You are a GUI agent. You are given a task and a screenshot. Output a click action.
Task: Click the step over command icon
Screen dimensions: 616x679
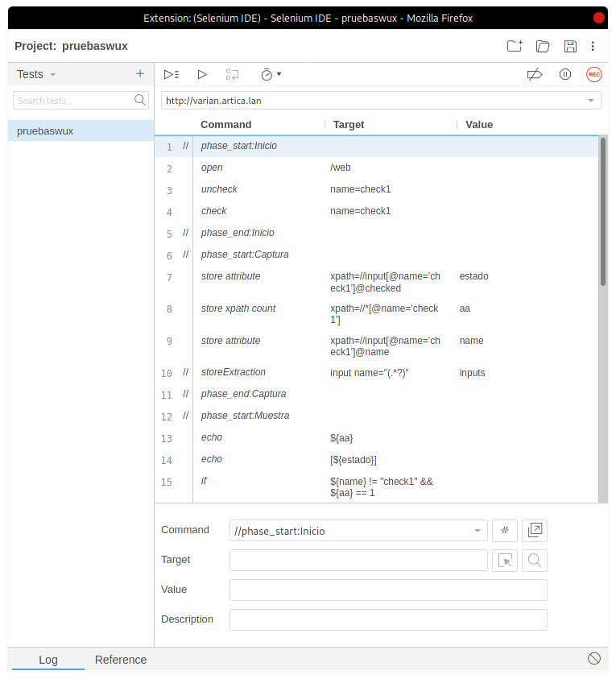click(x=232, y=74)
